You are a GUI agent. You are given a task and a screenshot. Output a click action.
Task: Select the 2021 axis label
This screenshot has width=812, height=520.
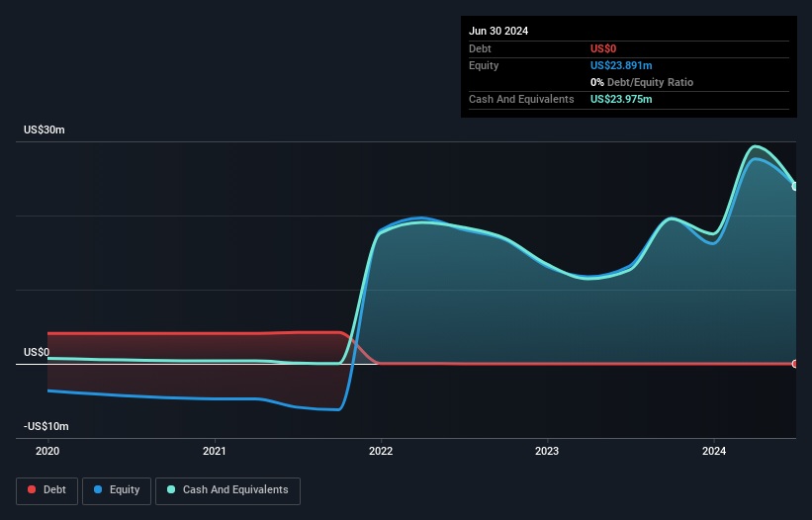(x=215, y=451)
